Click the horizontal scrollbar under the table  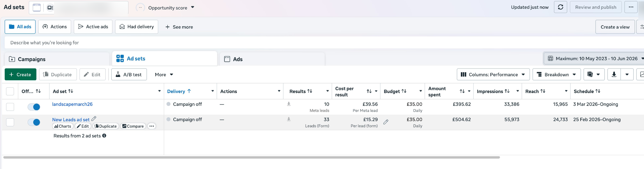252,157
